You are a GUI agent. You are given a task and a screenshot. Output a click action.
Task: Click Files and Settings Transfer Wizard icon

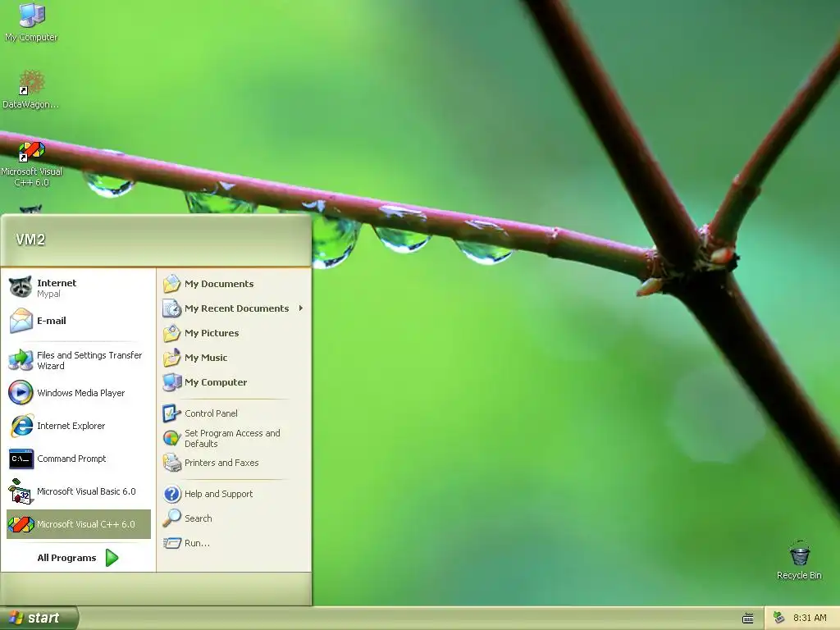pyautogui.click(x=21, y=360)
